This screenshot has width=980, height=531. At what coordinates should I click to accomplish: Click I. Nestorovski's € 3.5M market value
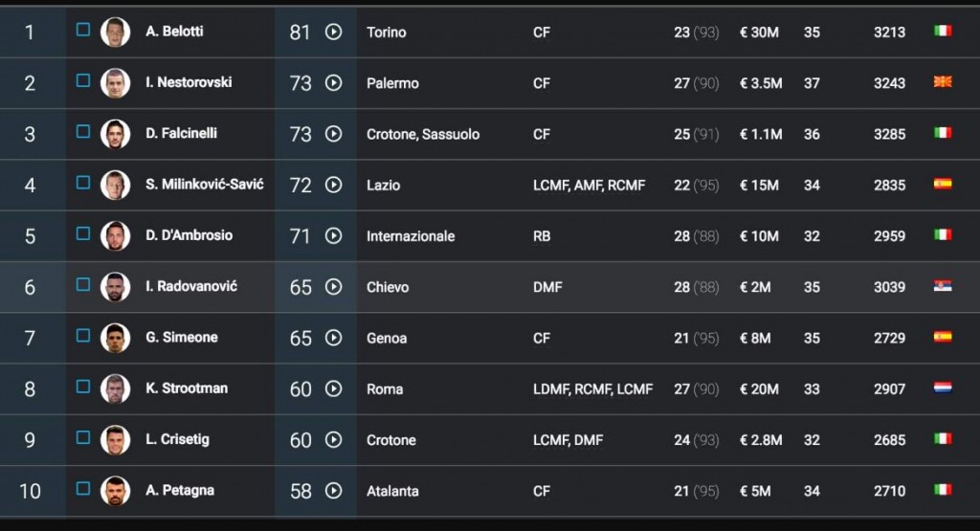click(761, 83)
